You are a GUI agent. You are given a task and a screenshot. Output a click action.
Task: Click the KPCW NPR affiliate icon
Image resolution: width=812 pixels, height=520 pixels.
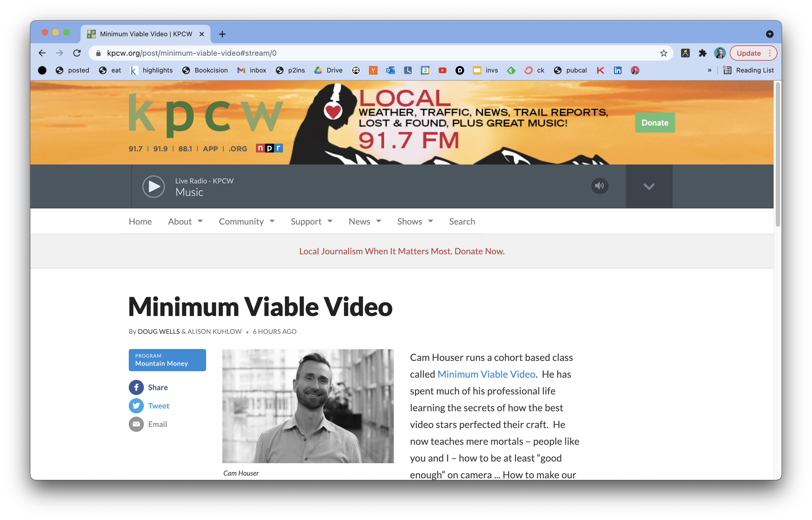coord(269,148)
